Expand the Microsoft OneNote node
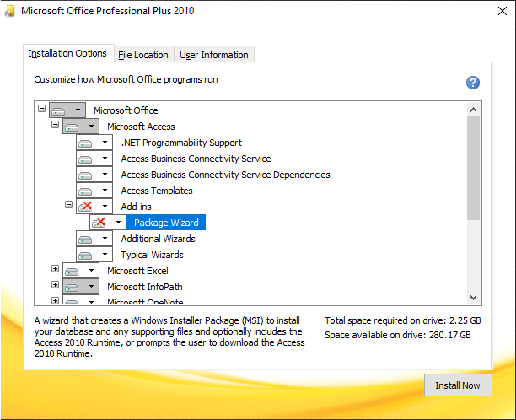 tap(55, 300)
